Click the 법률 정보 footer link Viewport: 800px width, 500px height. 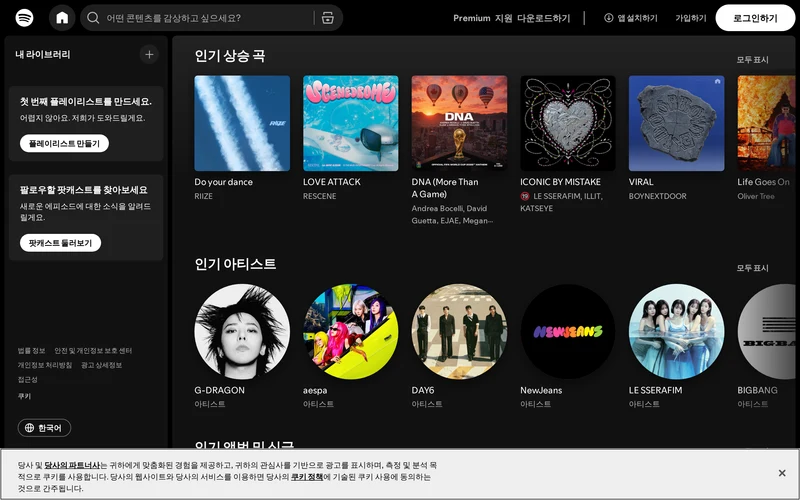[32, 351]
